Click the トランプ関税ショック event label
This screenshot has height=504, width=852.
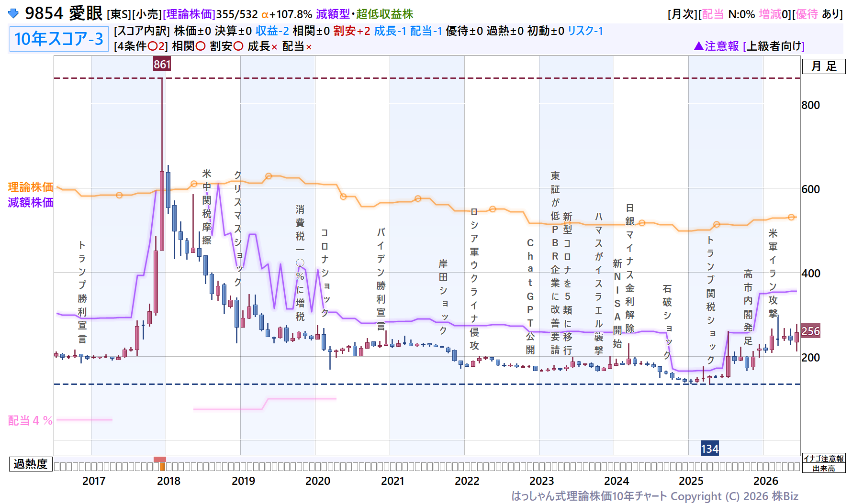[x=710, y=299]
